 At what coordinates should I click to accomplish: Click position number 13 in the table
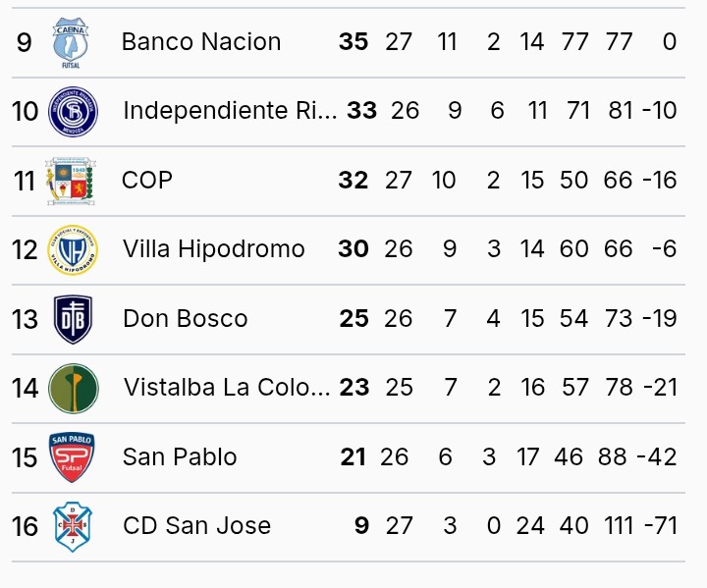click(26, 319)
